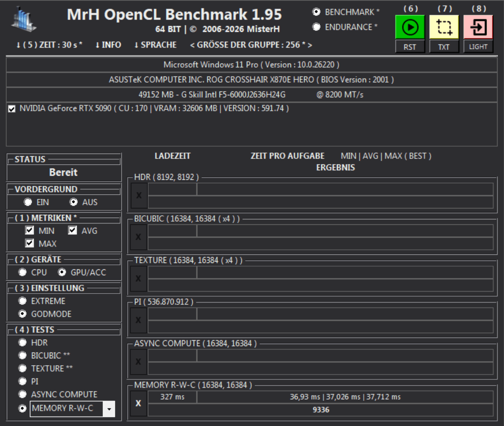This screenshot has width=504, height=426.
Task: Open the SPRACHE language menu
Action: tap(155, 45)
